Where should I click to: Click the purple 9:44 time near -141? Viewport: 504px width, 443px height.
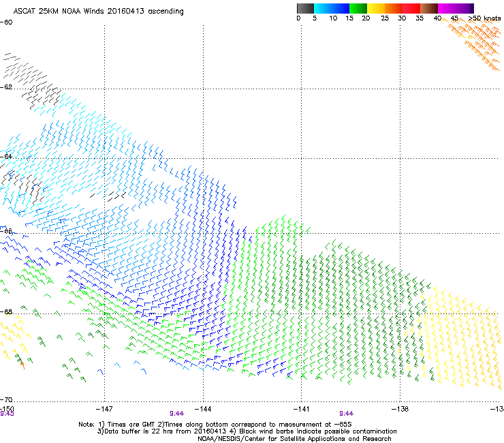pos(347,414)
